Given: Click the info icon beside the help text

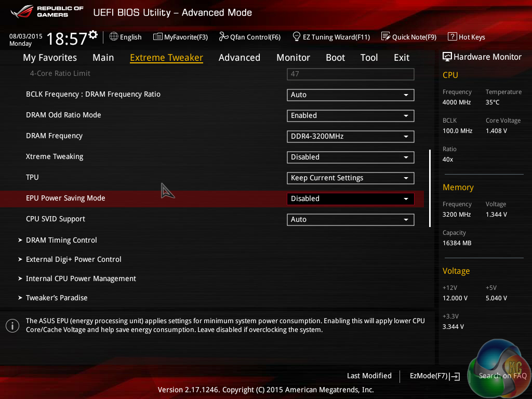Looking at the screenshot, I should tap(12, 326).
